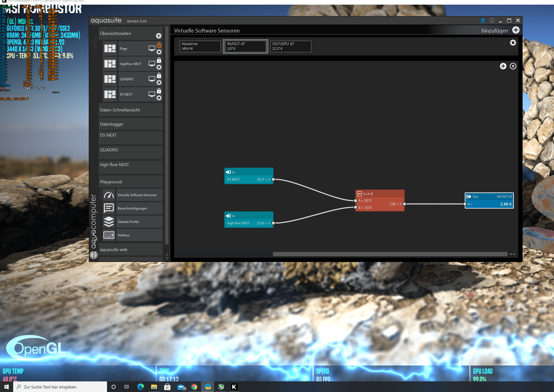
Task: Open Virtuelle Software Sensoren menu entry
Action: 139,195
